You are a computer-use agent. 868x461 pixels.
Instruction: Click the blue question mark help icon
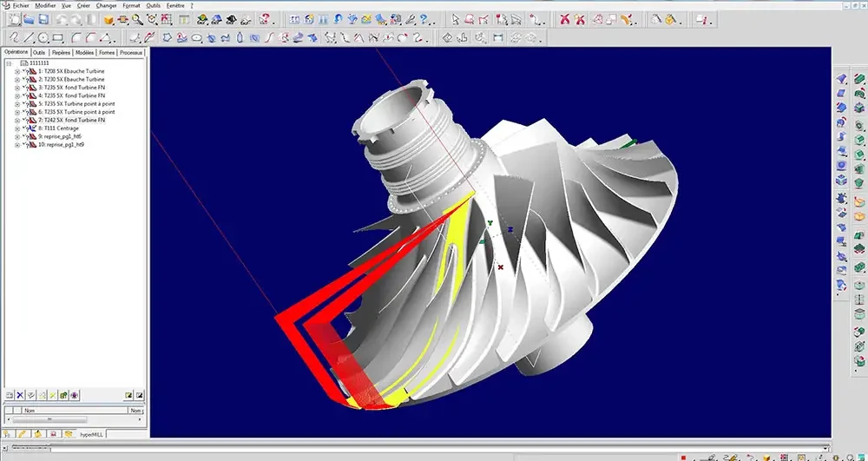[424, 20]
